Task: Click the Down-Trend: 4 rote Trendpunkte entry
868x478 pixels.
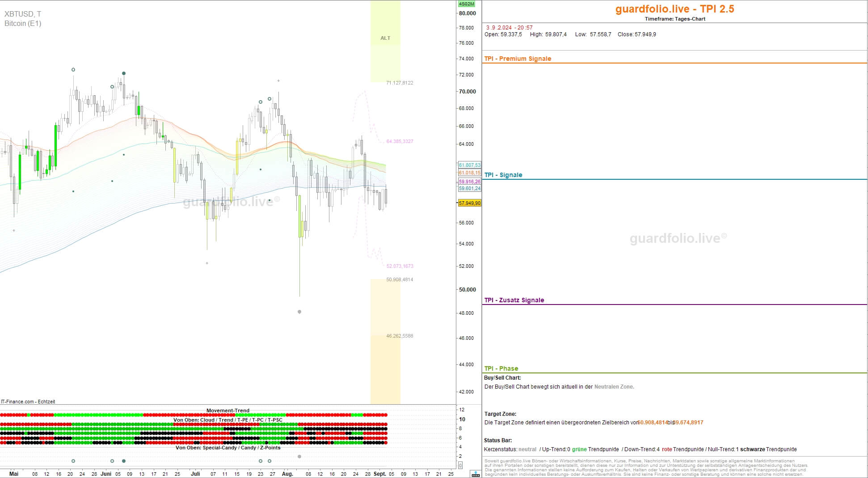Action: pyautogui.click(x=664, y=449)
